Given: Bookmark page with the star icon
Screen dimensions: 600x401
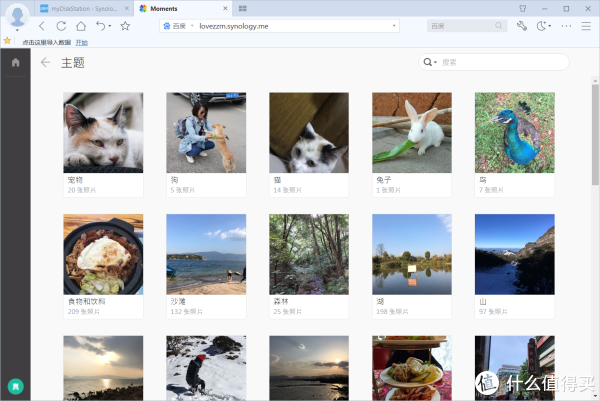Looking at the screenshot, I should click(125, 26).
